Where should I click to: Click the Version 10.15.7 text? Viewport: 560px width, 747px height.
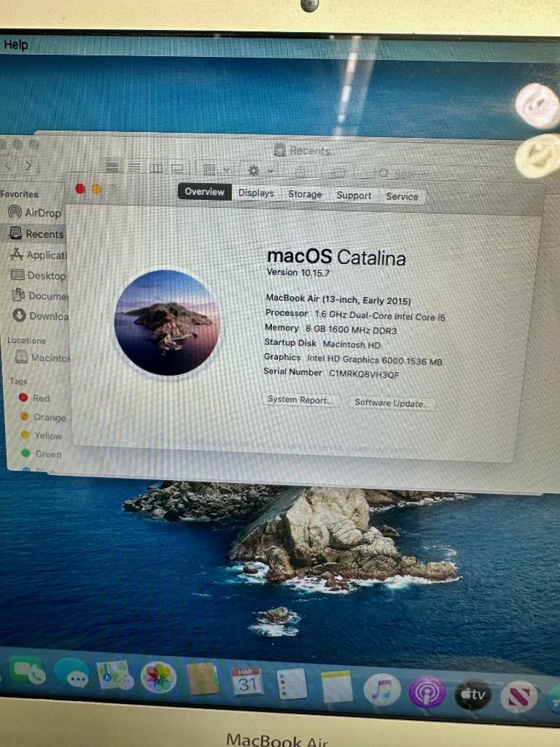(298, 273)
